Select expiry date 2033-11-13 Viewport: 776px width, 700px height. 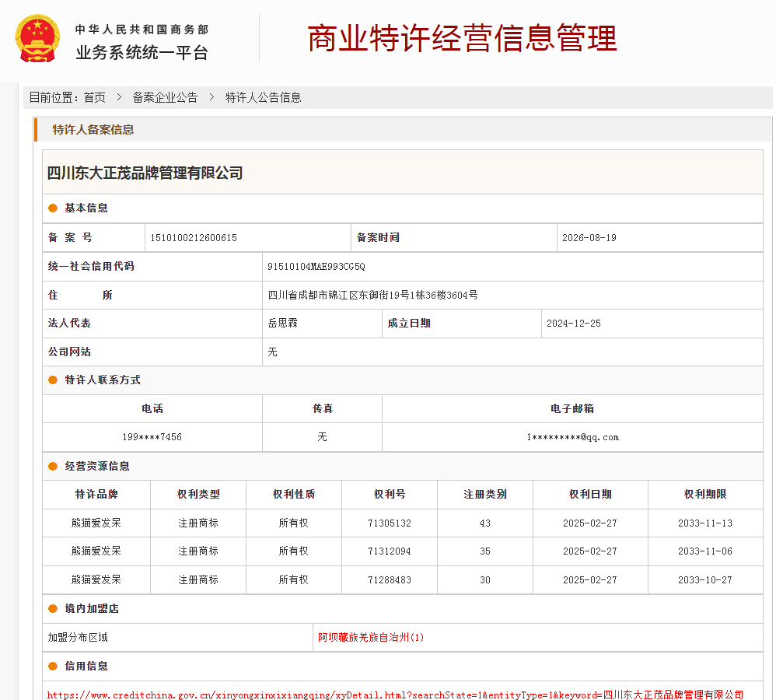(x=705, y=523)
